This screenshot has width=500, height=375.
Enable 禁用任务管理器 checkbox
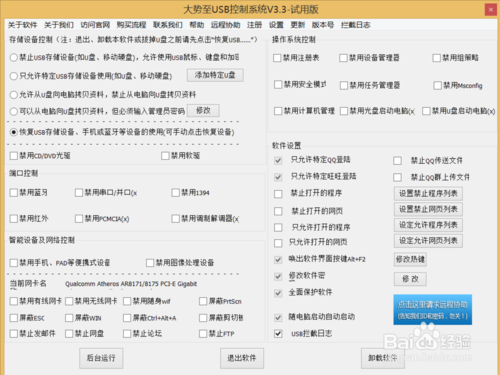coord(344,86)
